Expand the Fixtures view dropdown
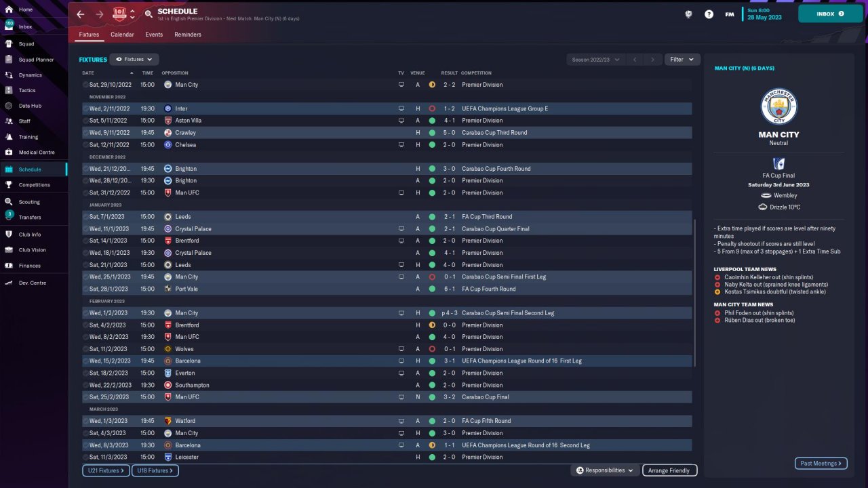This screenshot has height=488, width=868. [x=134, y=60]
